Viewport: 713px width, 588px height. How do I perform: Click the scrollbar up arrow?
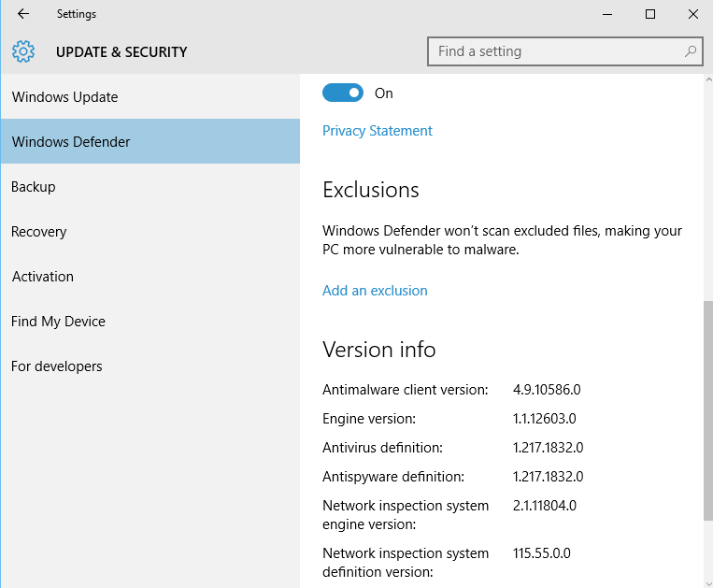(708, 79)
